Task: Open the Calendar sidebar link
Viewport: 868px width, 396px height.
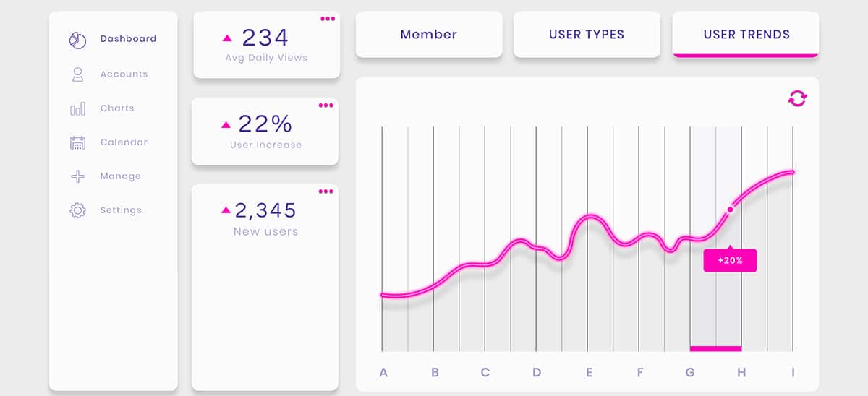Action: click(x=124, y=142)
